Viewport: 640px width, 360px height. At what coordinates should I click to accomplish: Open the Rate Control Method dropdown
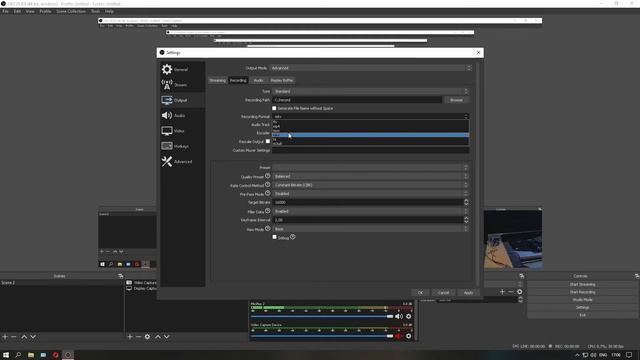tap(371, 185)
